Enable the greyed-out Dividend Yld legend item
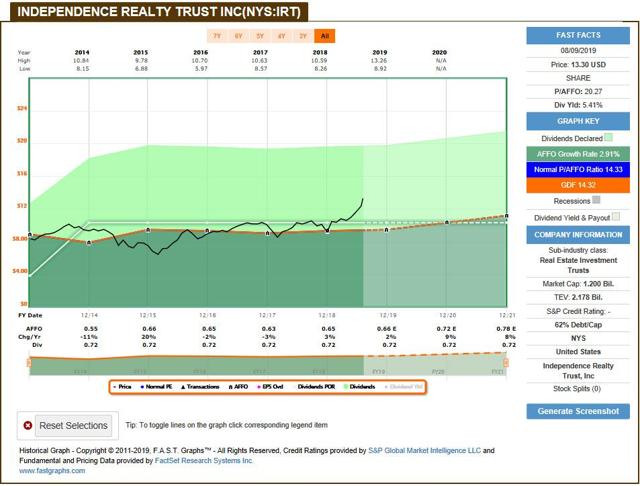The height and width of the screenshot is (486, 640). click(404, 387)
